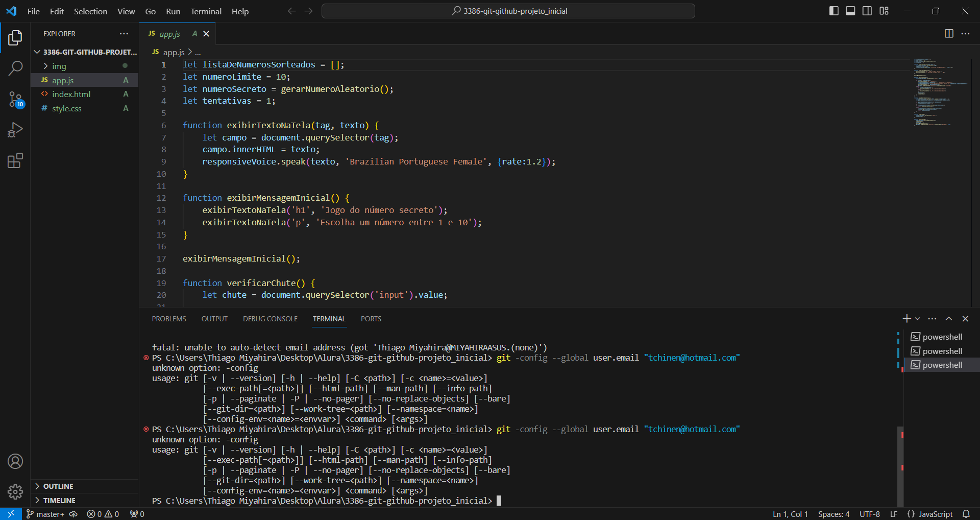This screenshot has width=980, height=520.
Task: Click the LF end-of-line indicator
Action: point(894,514)
